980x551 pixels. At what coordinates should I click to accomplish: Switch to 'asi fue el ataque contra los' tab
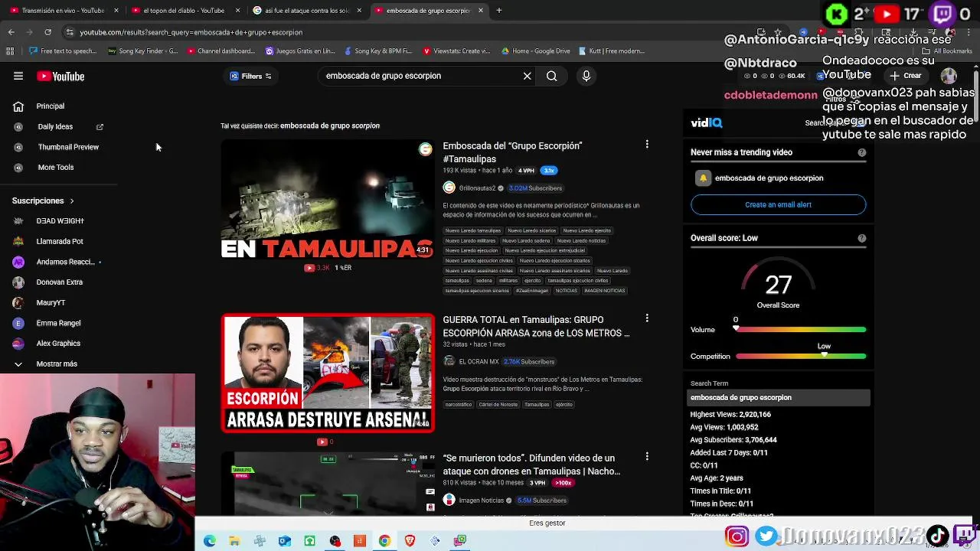click(306, 11)
